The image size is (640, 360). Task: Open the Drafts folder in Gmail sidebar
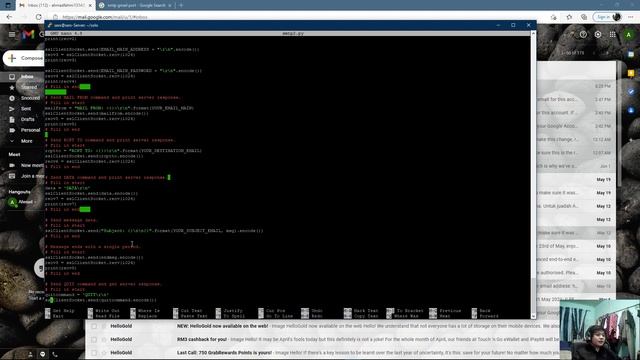click(x=28, y=119)
